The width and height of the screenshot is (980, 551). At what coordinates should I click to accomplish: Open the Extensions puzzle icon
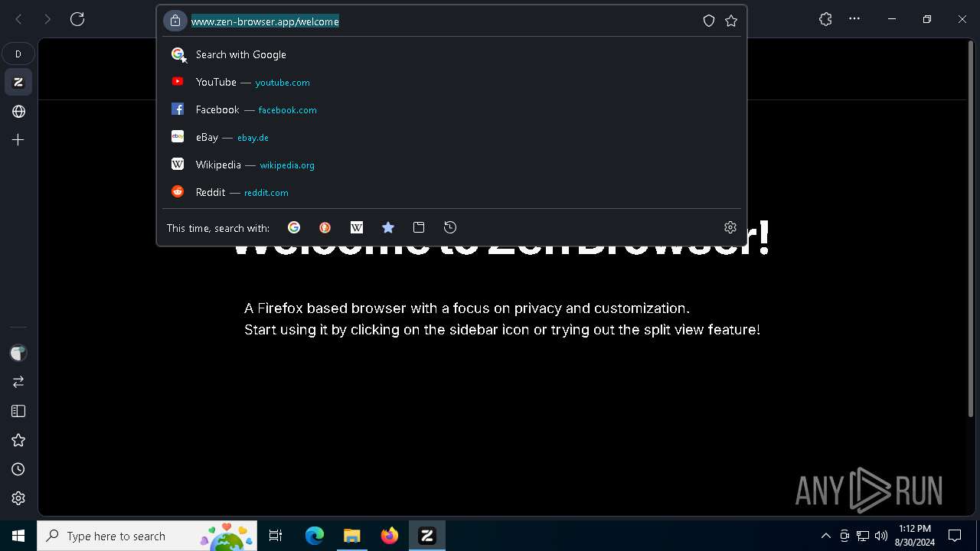tap(825, 19)
